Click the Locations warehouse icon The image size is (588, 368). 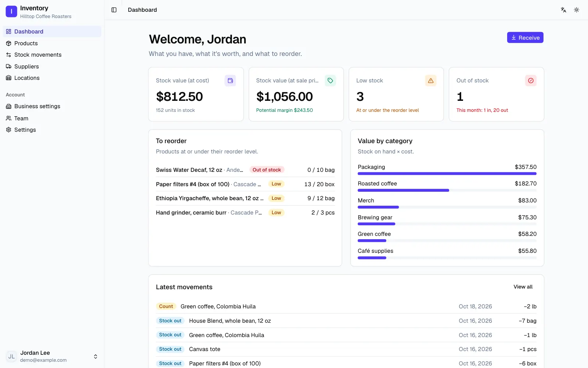coord(9,78)
